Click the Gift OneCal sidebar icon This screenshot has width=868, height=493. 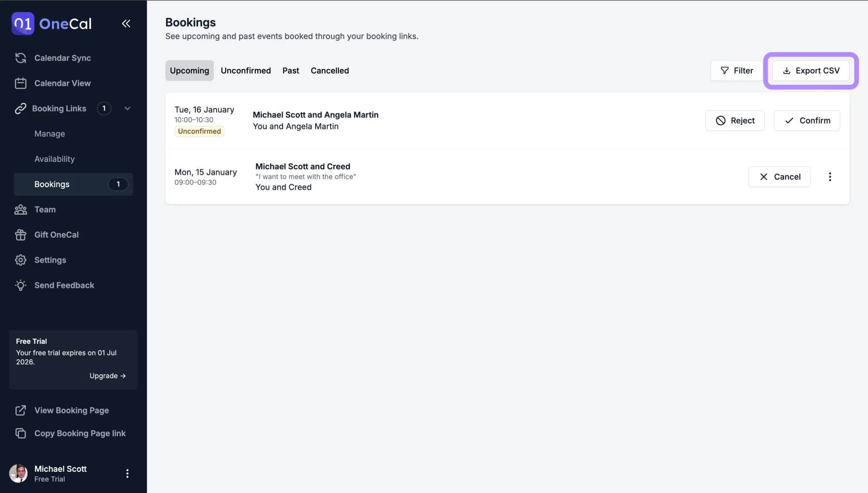coord(20,235)
